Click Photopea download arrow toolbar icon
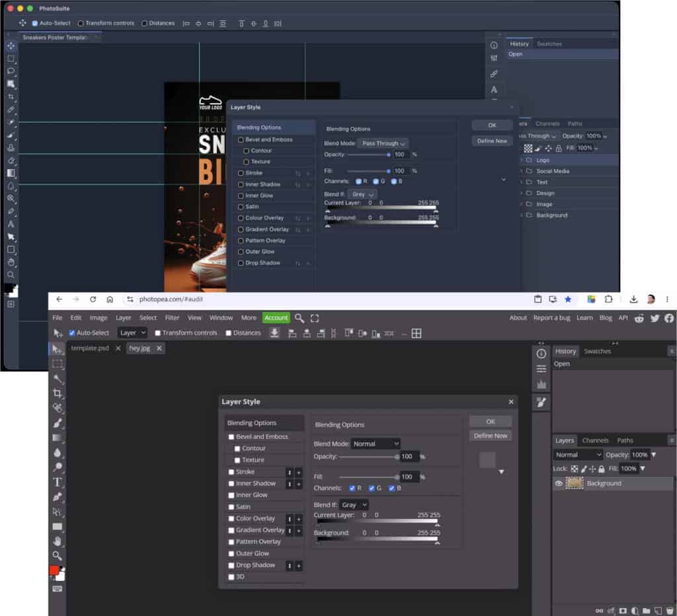Viewport: 677px width, 616px height. click(274, 333)
